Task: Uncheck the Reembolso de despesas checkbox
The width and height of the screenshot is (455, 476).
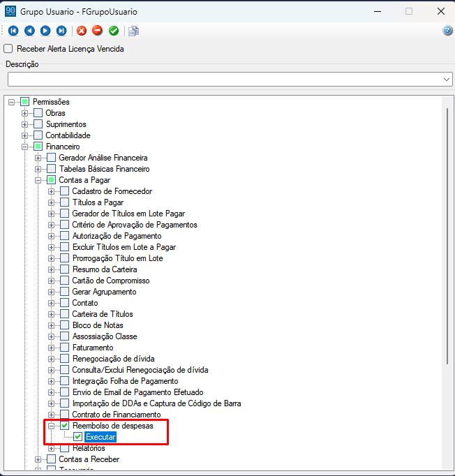Action: pyautogui.click(x=64, y=426)
